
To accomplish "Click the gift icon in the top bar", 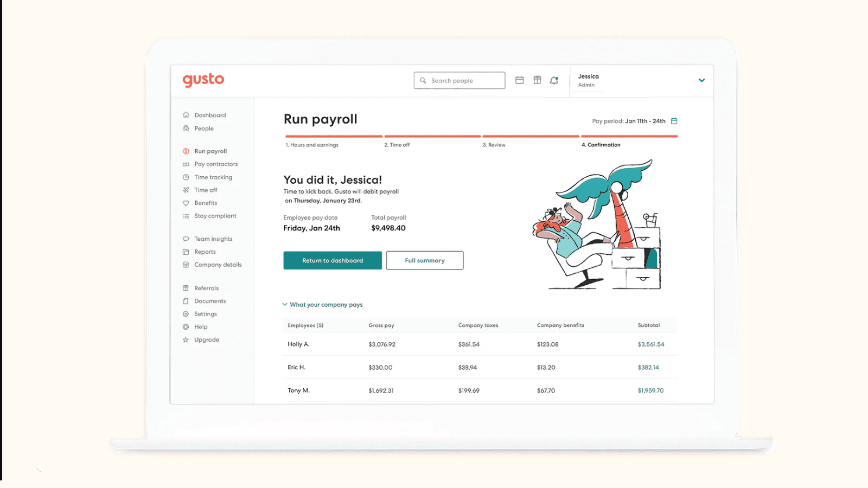I will pos(537,80).
